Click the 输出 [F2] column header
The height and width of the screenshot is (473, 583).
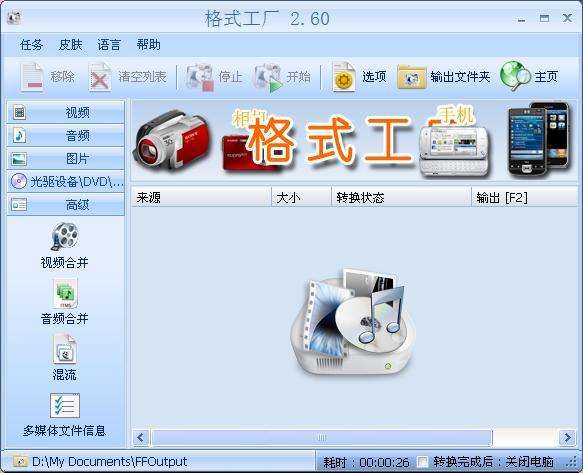pos(525,197)
